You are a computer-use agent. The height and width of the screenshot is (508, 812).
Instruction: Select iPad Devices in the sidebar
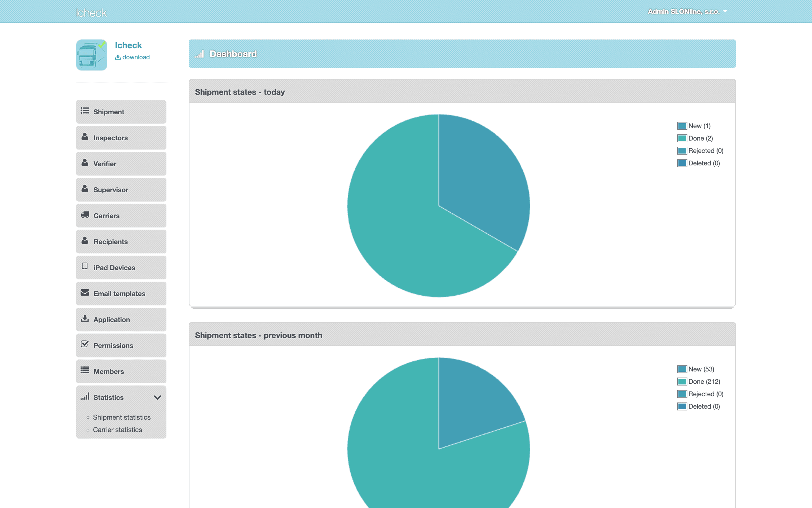121,267
